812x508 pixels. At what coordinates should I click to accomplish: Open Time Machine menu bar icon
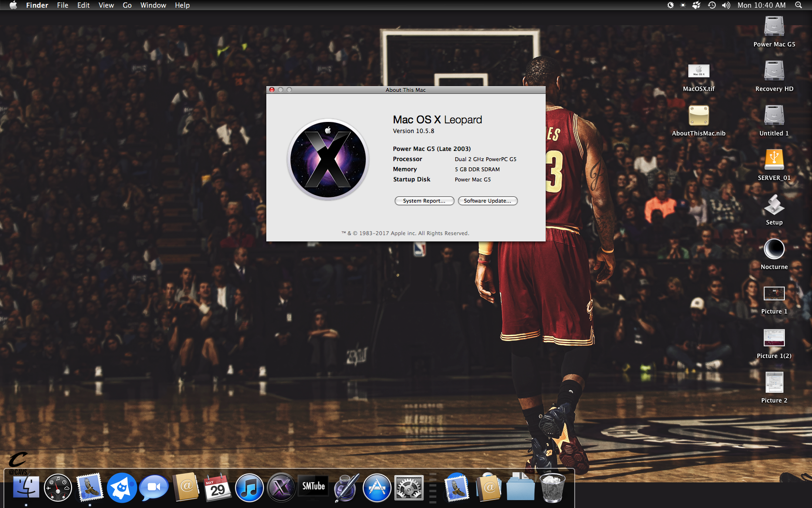point(712,5)
